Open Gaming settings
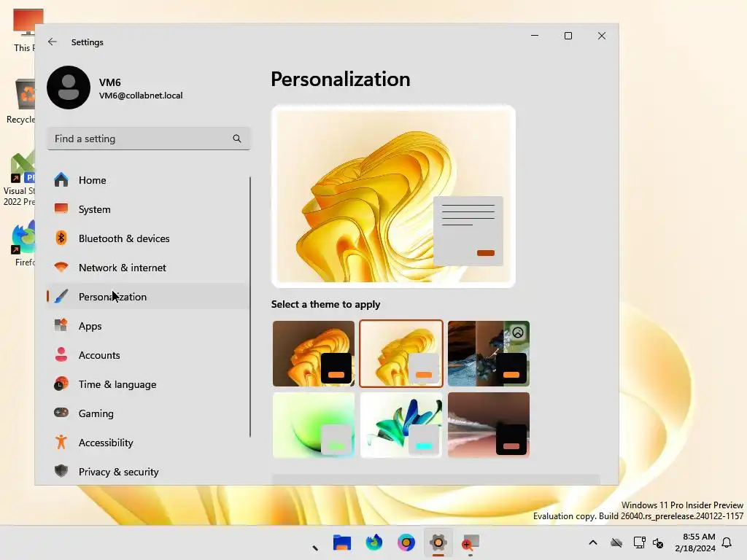747x560 pixels. pos(147,413)
